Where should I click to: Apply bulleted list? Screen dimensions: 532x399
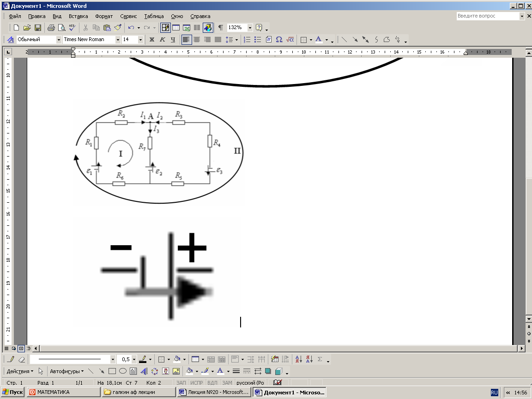(258, 40)
